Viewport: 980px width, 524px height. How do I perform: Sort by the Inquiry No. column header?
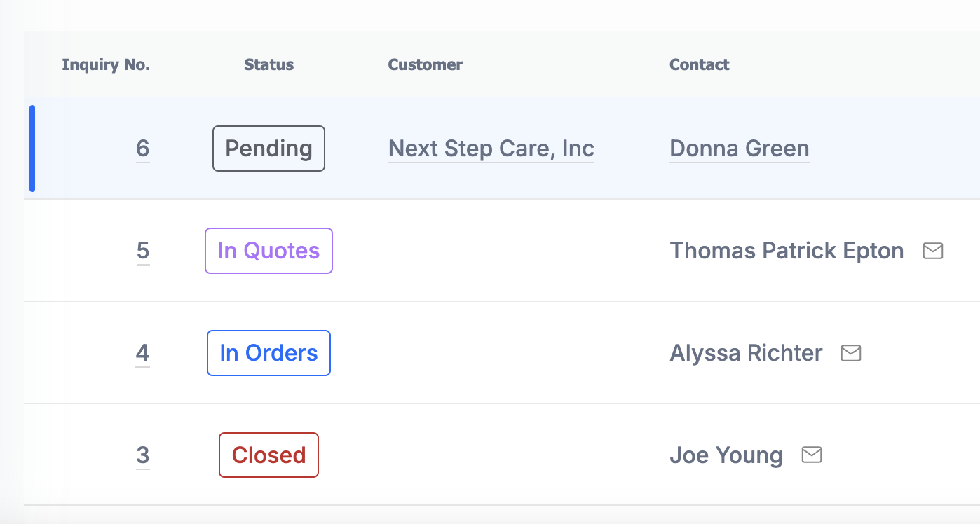[106, 65]
